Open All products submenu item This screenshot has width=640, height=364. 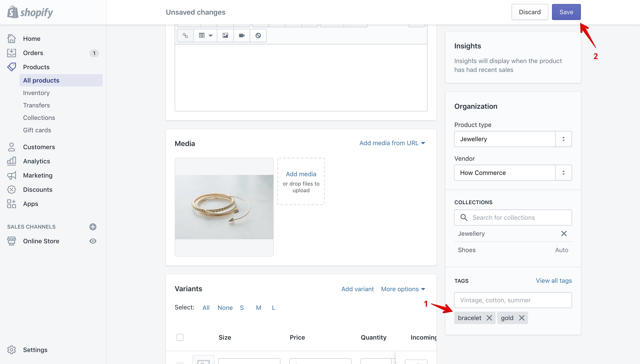61,80
